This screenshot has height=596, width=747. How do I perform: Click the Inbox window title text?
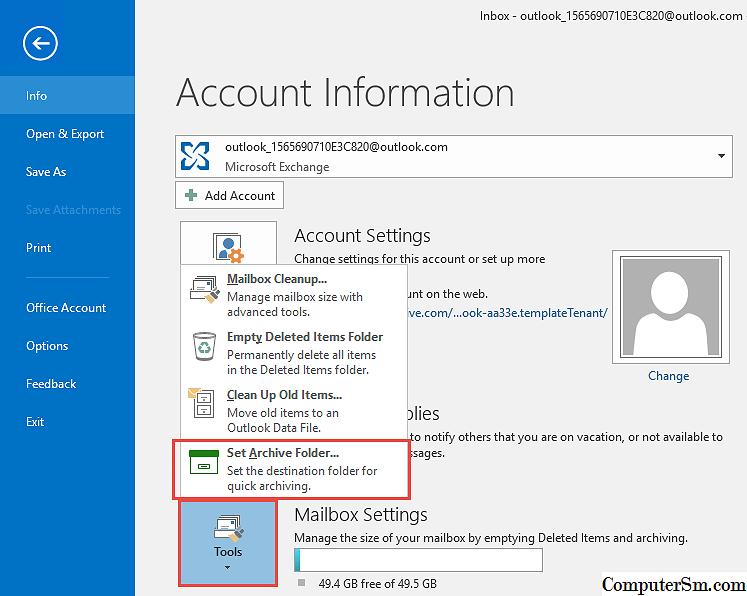(x=611, y=16)
